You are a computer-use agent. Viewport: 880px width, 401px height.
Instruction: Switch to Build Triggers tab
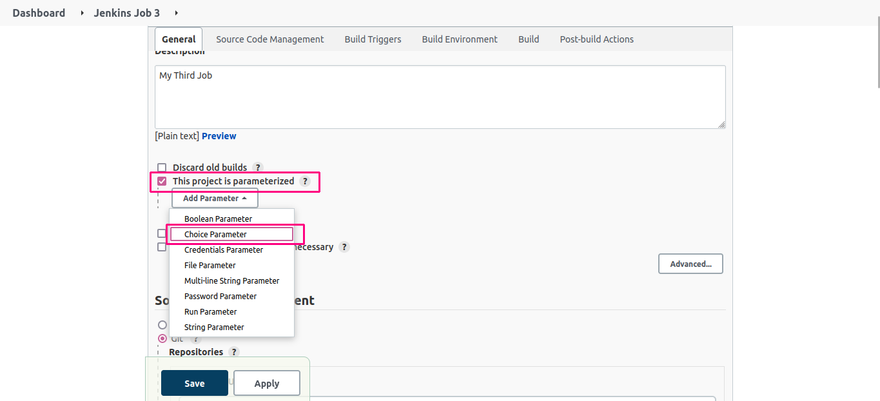pyautogui.click(x=373, y=39)
